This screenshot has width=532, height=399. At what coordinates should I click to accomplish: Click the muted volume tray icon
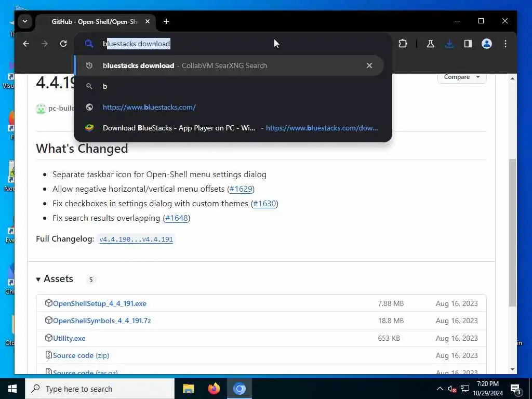pyautogui.click(x=452, y=389)
